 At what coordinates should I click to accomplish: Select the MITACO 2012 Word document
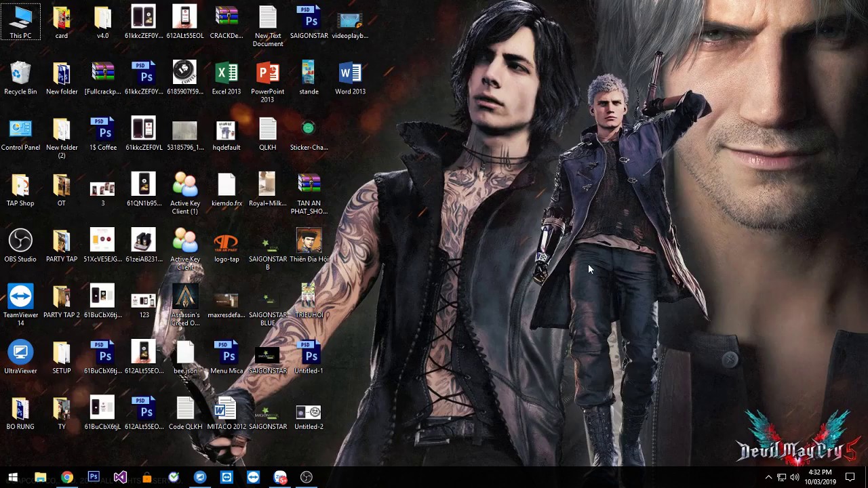(226, 413)
